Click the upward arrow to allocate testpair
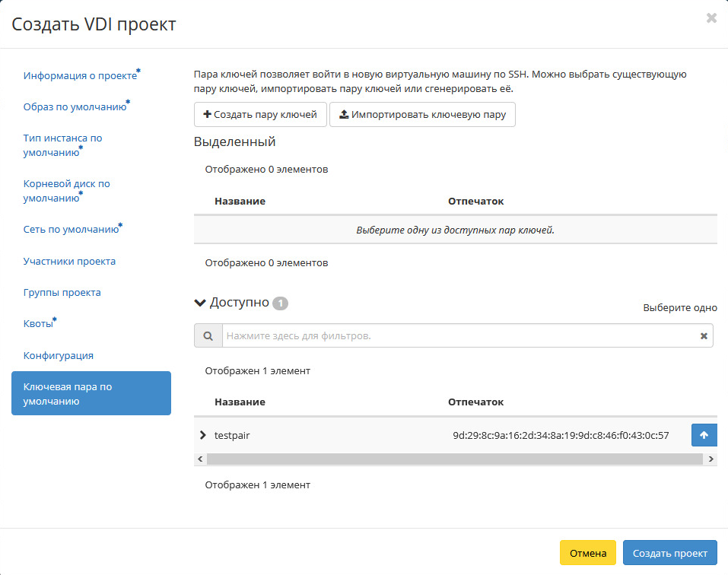Screen dimensions: 728x575 (x=704, y=435)
